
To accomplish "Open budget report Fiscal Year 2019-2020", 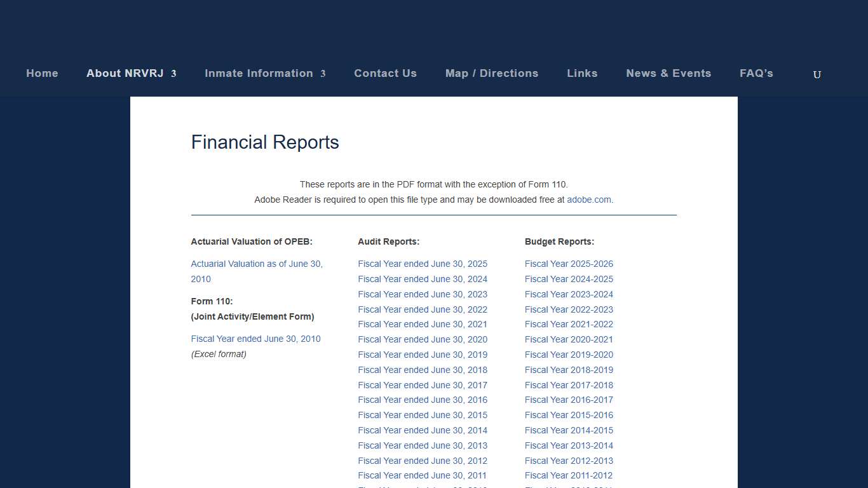I will point(569,355).
